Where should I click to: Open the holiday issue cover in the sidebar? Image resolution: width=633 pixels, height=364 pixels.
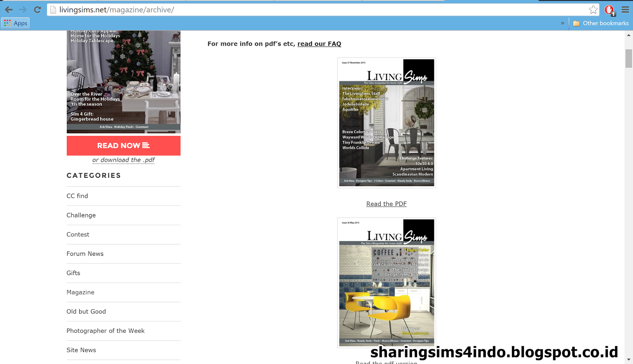tap(123, 82)
